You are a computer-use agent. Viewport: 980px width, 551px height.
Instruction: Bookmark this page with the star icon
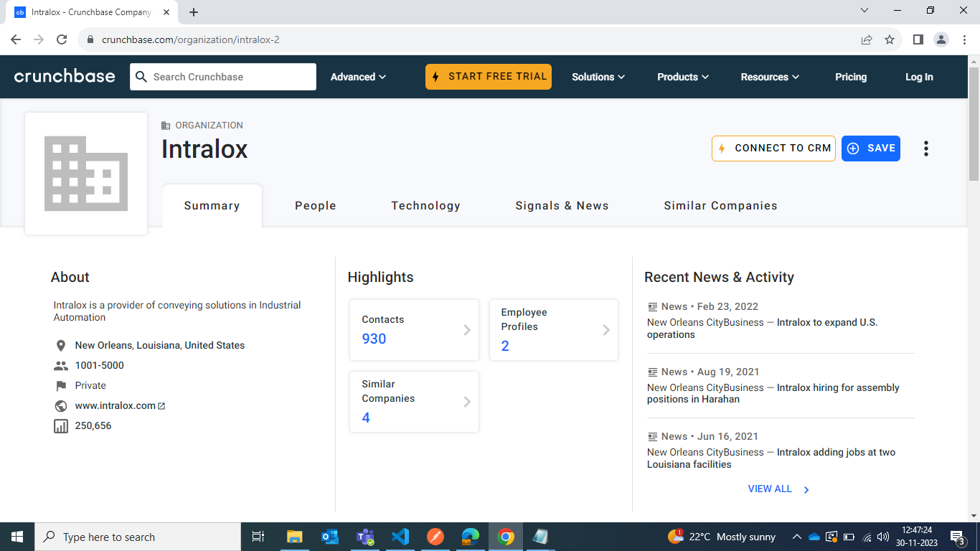click(x=890, y=39)
